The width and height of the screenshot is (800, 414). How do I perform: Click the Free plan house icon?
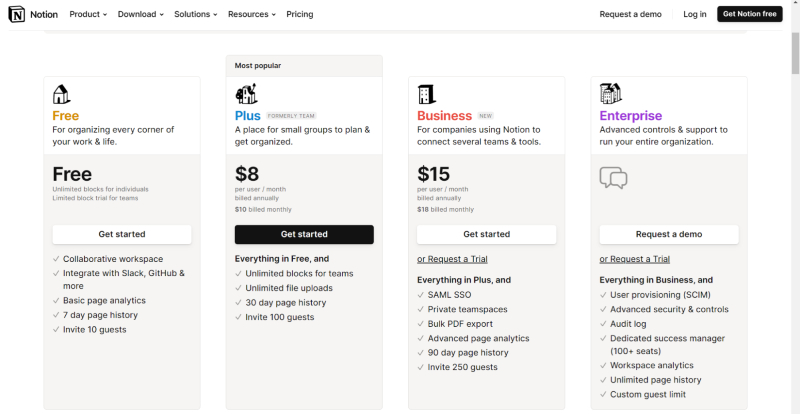[x=61, y=94]
